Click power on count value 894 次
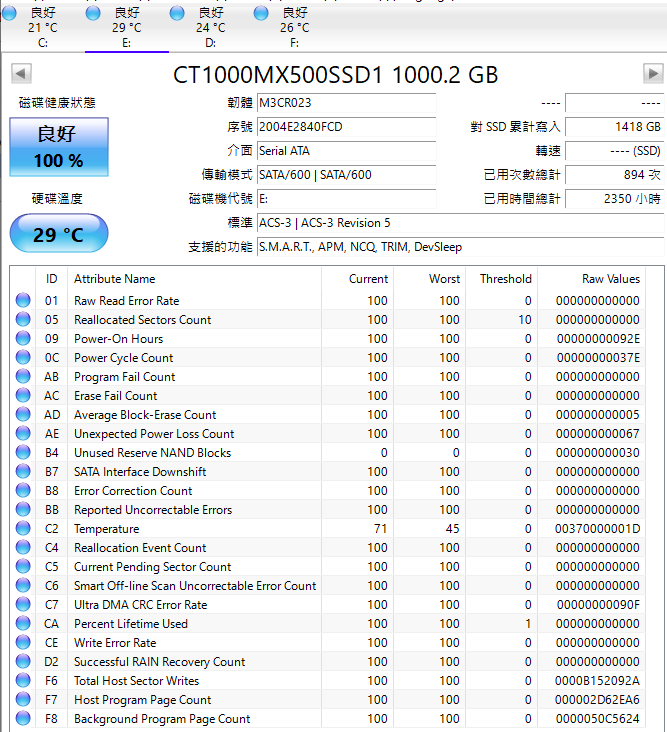The width and height of the screenshot is (667, 732). click(x=614, y=175)
